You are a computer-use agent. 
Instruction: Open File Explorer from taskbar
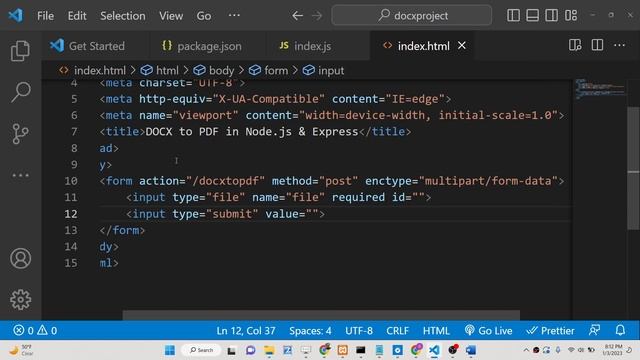(269, 350)
